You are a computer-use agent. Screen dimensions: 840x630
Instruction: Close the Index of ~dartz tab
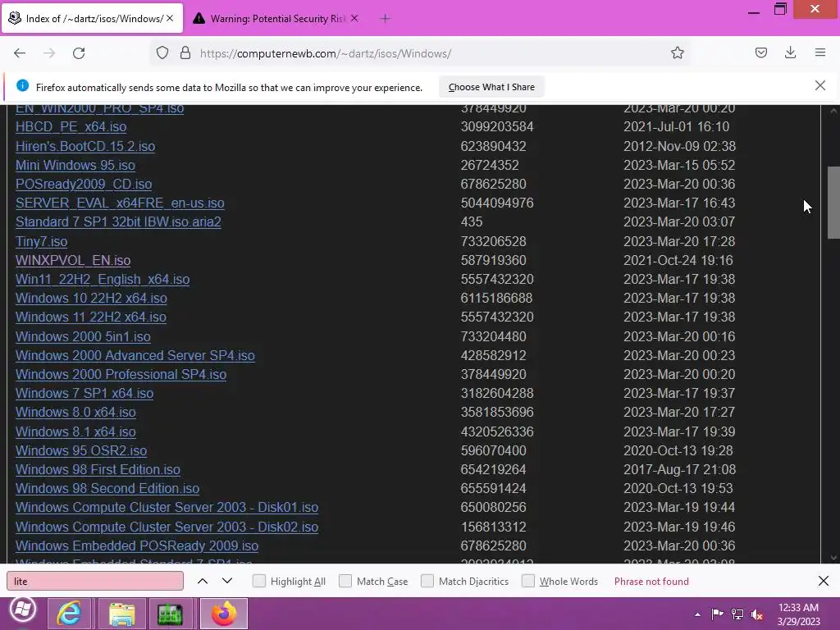[170, 18]
